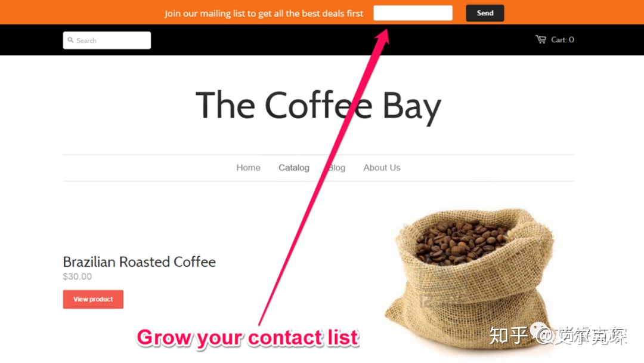Open the shopping cart icon

point(541,39)
